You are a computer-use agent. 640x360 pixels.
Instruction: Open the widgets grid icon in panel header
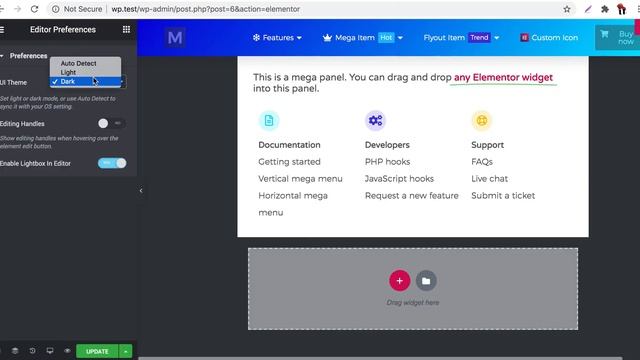126,29
